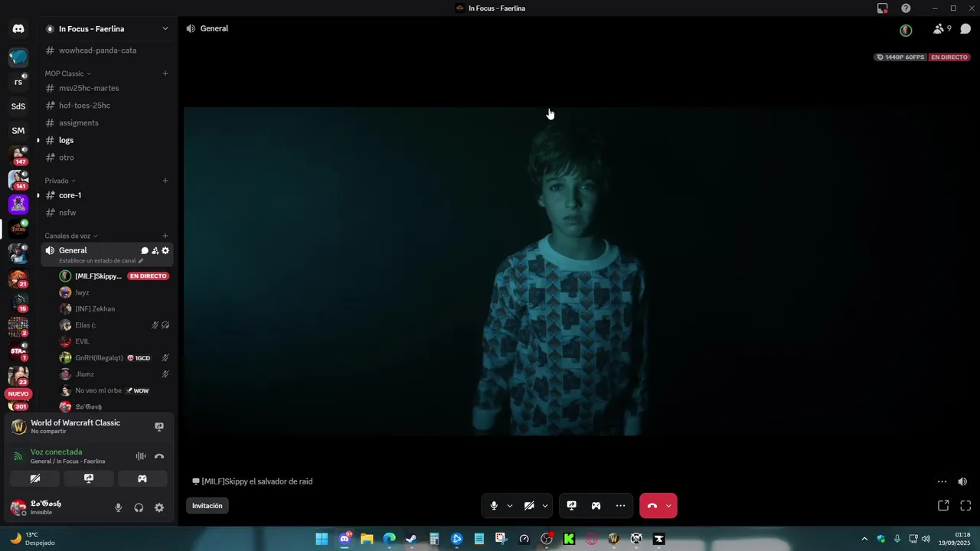This screenshot has width=980, height=551.
Task: Open member list icon showing 9 people
Action: click(942, 29)
